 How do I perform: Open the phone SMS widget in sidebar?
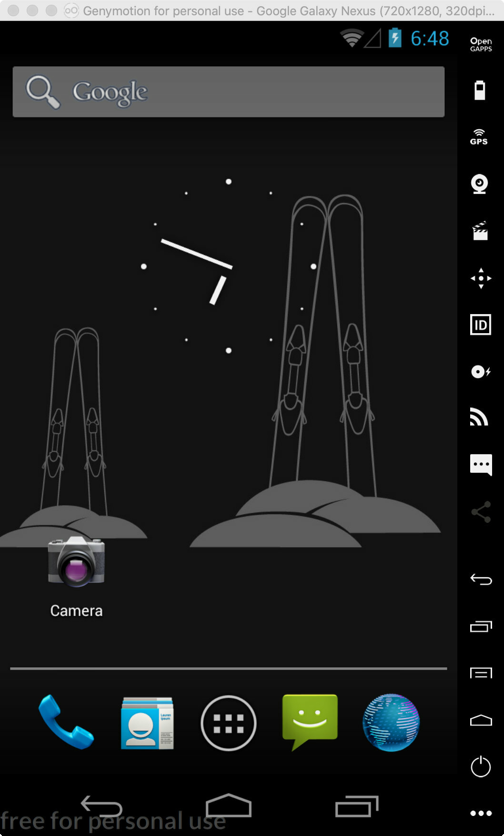point(480,464)
